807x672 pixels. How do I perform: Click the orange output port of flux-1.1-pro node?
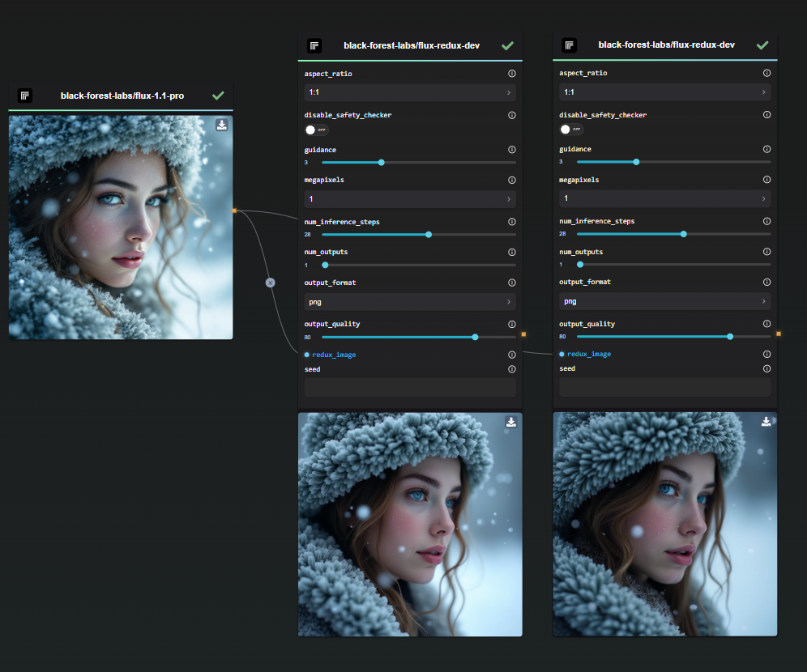click(x=235, y=211)
